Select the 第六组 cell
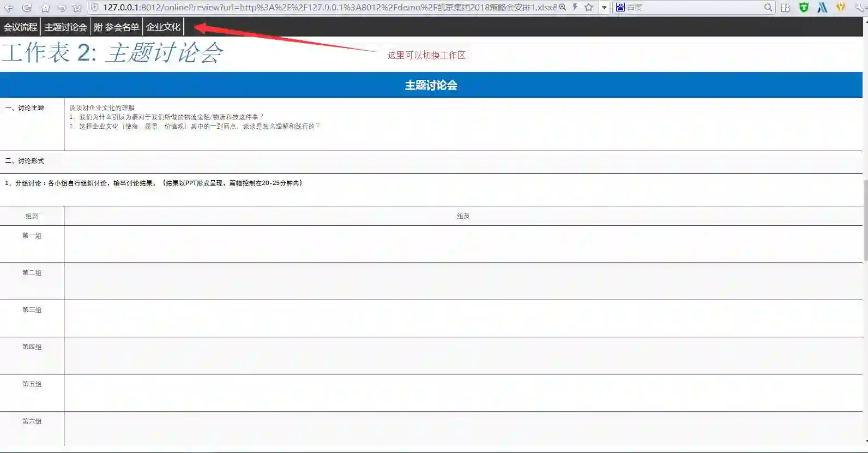Viewport: 868px width, 453px height. 32,429
